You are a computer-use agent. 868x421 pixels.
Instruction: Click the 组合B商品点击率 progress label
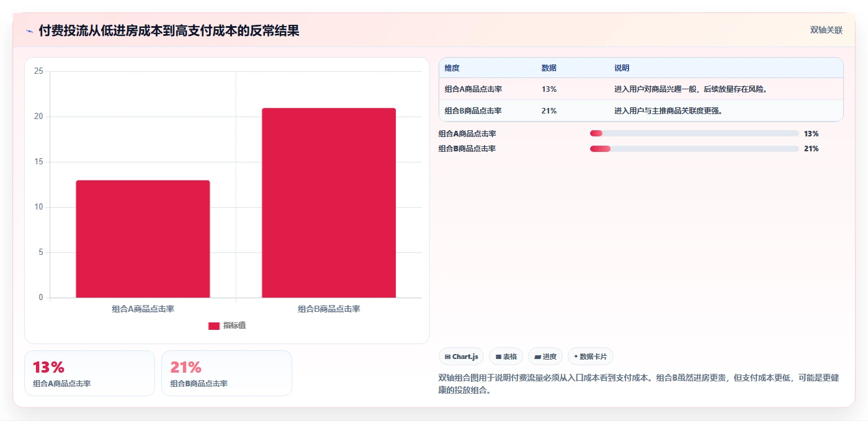(467, 149)
